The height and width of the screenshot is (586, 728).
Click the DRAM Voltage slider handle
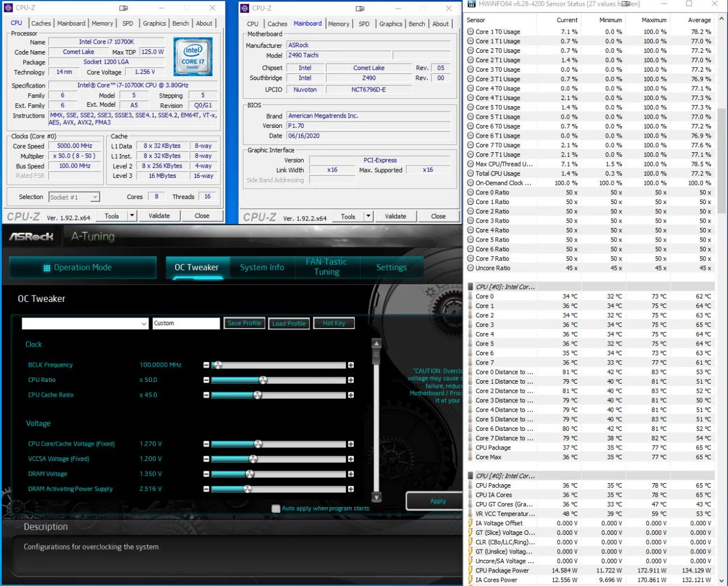[x=250, y=474]
